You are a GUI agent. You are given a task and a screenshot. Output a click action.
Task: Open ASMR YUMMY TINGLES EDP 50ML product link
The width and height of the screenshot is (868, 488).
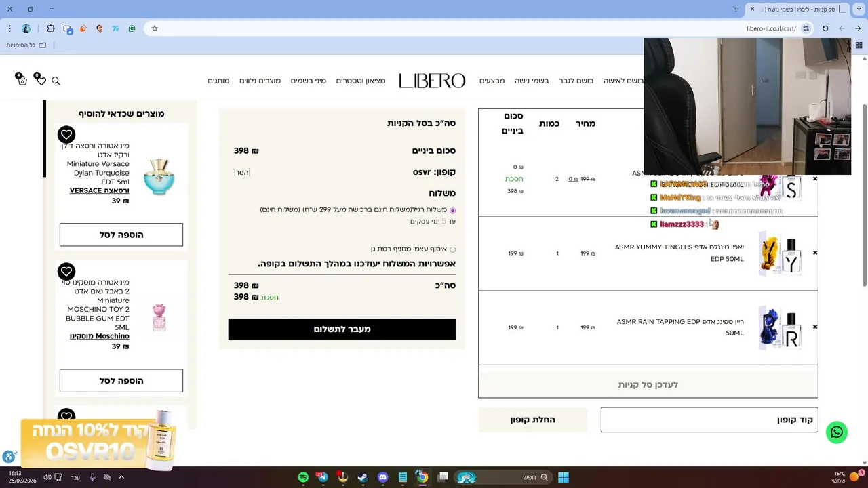[679, 253]
